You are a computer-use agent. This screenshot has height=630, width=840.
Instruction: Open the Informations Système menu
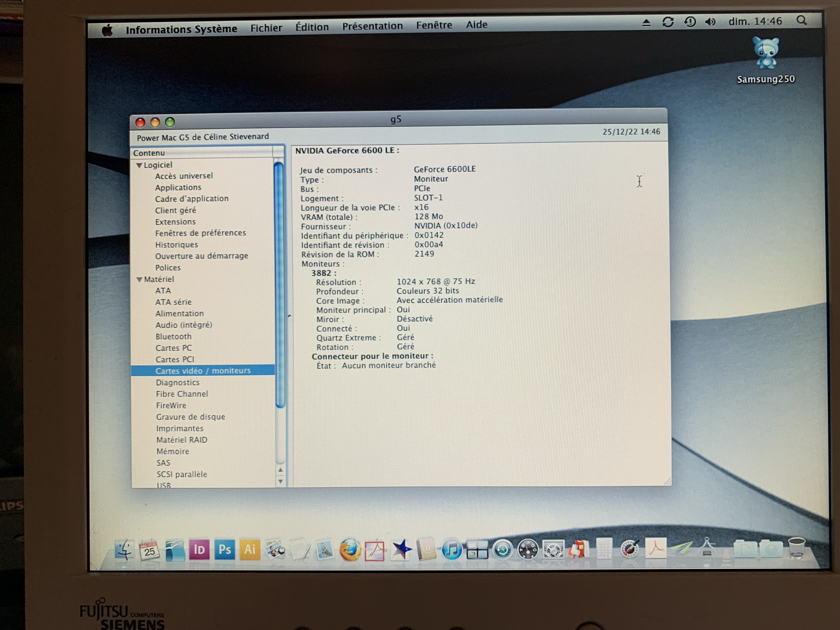(181, 29)
